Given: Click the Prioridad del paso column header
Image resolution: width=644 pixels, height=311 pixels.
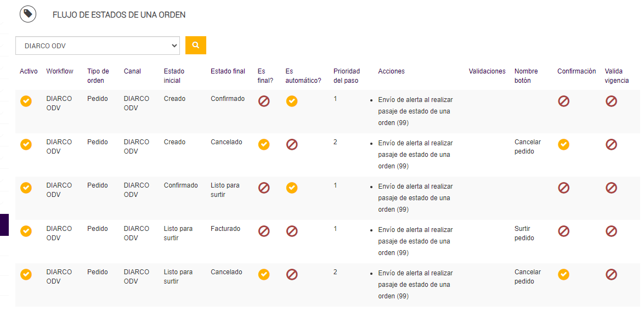Looking at the screenshot, I should (346, 76).
